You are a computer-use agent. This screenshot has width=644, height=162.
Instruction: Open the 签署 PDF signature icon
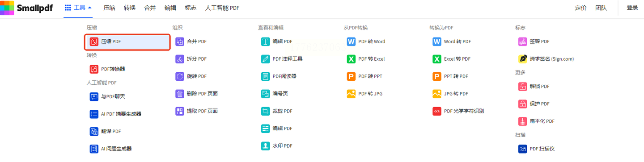click(x=522, y=42)
